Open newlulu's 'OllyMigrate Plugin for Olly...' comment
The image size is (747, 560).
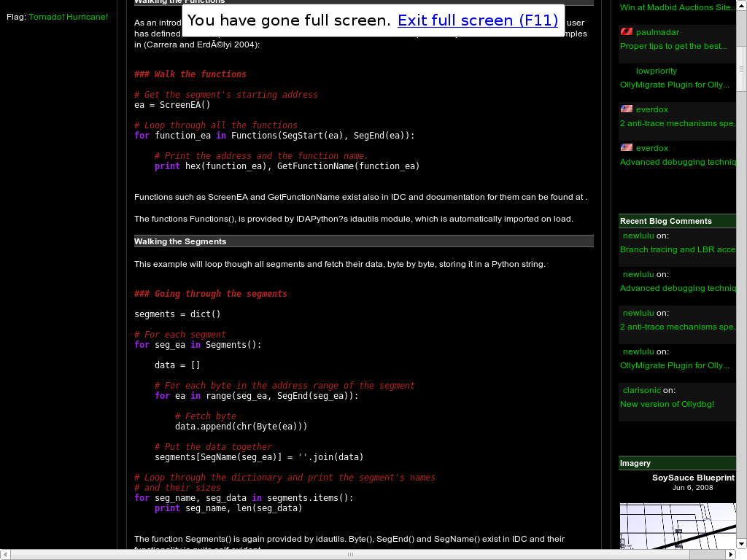point(675,365)
